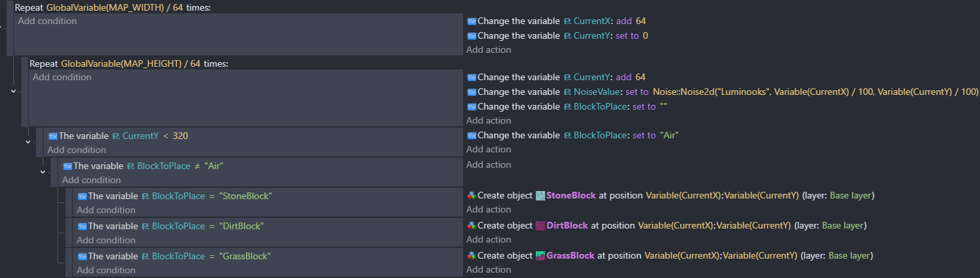Add action below the DirtBlock create action
The height and width of the screenshot is (278, 980).
[x=488, y=239]
